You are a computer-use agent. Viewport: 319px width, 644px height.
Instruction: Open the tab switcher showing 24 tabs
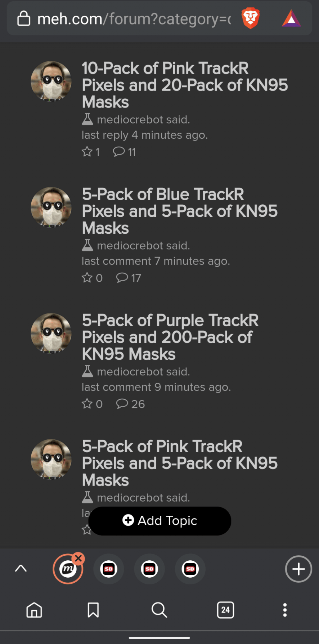[x=225, y=610]
